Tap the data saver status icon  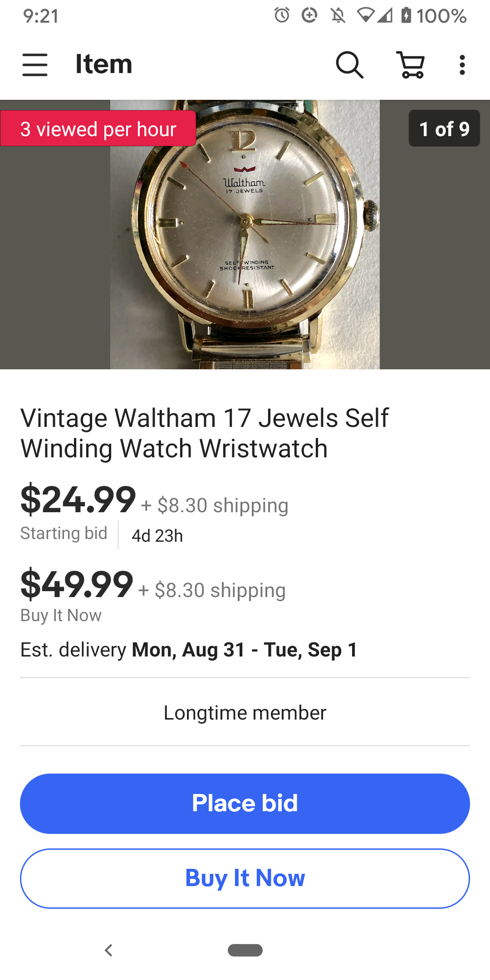[x=309, y=15]
